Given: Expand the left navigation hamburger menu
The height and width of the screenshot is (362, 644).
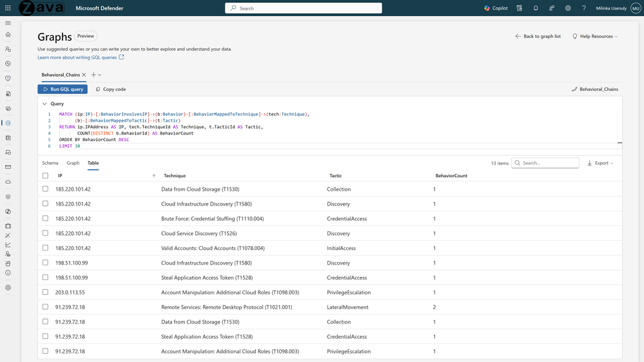Looking at the screenshot, I should click(8, 23).
